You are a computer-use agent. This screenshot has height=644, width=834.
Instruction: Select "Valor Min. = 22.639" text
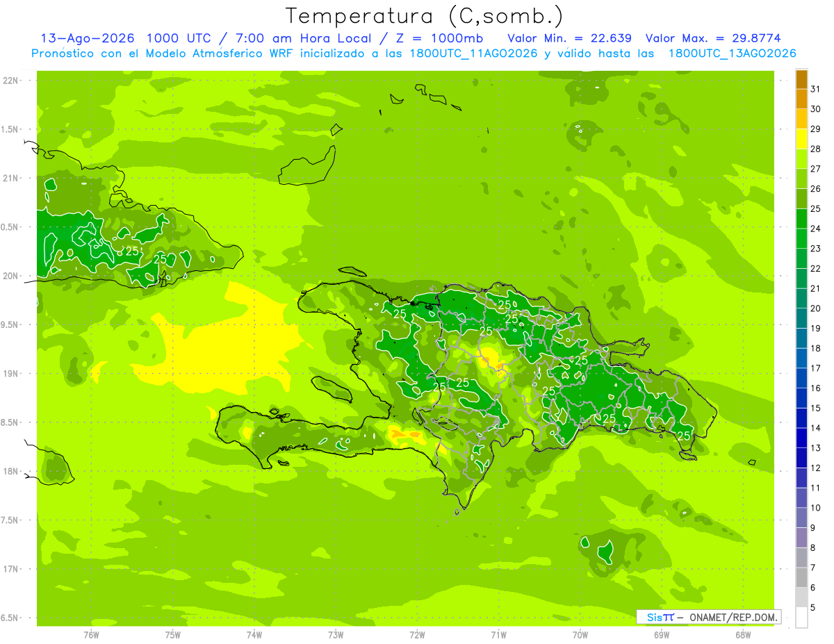[x=570, y=38]
